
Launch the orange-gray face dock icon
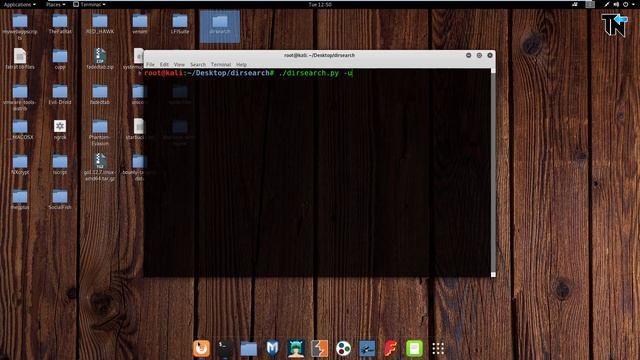click(320, 349)
